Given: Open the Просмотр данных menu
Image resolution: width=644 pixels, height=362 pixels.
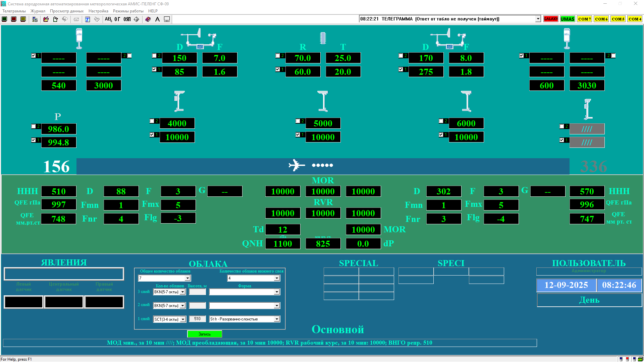Looking at the screenshot, I should (67, 11).
